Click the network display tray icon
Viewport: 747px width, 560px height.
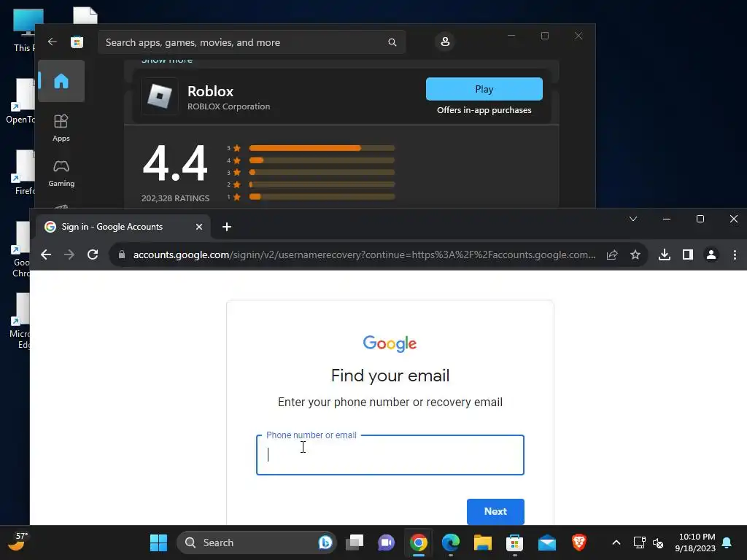click(639, 542)
